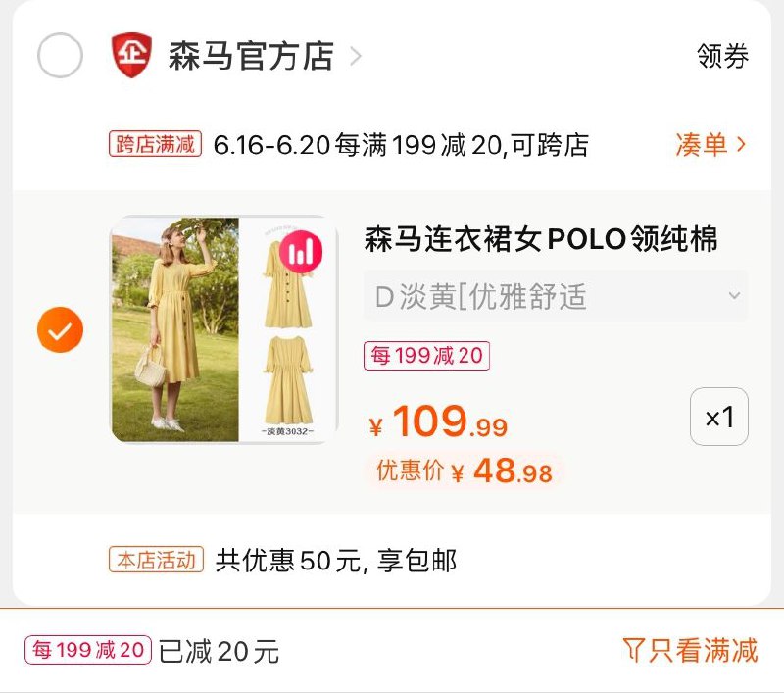Open the price history chart icon on thumbnail

coord(303,252)
